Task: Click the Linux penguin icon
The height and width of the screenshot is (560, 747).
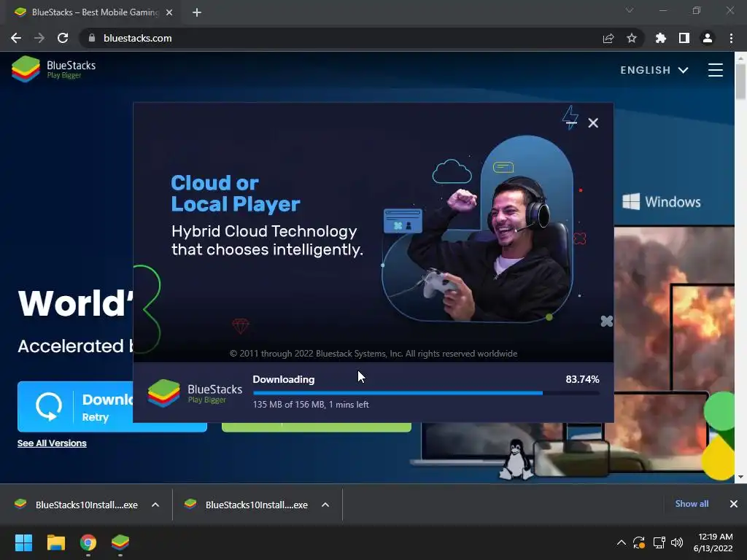Action: click(x=516, y=460)
